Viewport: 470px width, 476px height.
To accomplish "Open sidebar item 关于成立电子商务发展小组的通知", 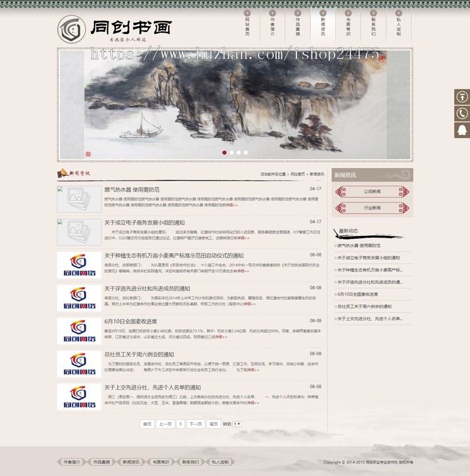I will (x=367, y=258).
